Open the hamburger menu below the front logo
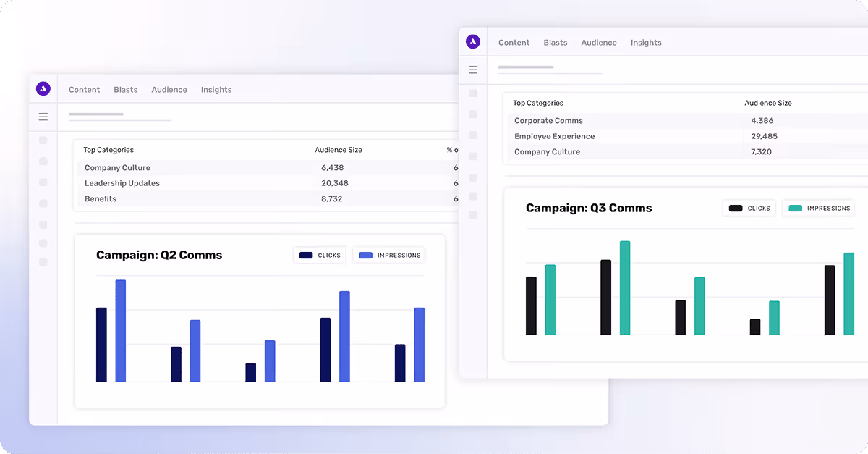868x454 pixels. (43, 117)
